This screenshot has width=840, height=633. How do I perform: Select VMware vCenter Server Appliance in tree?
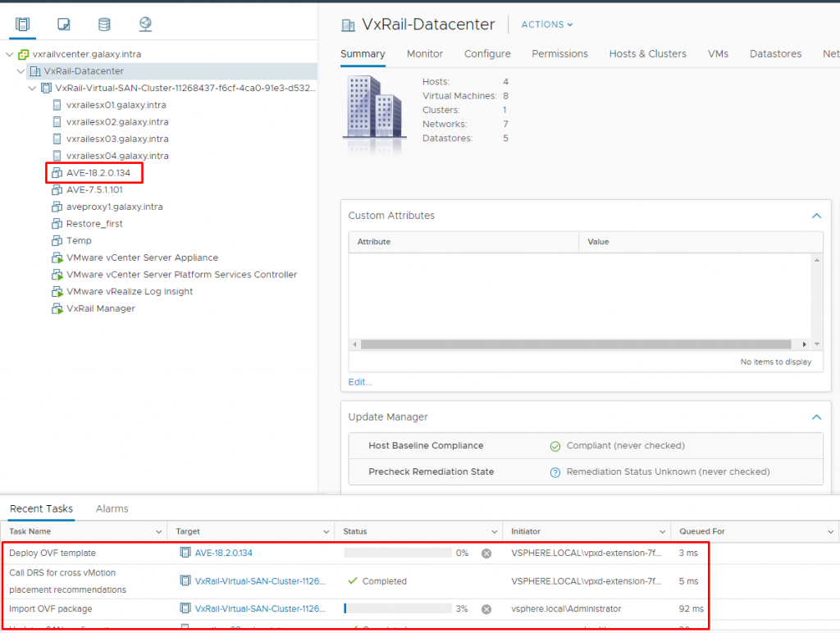tap(142, 257)
